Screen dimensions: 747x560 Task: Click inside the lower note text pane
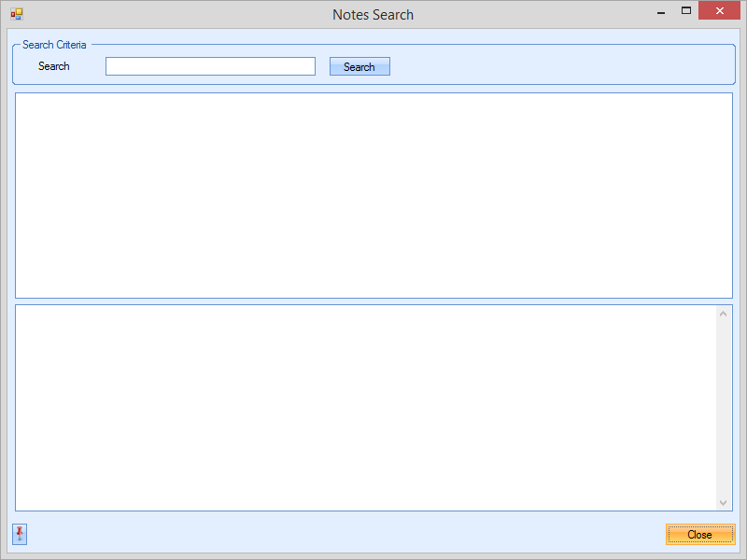(x=366, y=408)
